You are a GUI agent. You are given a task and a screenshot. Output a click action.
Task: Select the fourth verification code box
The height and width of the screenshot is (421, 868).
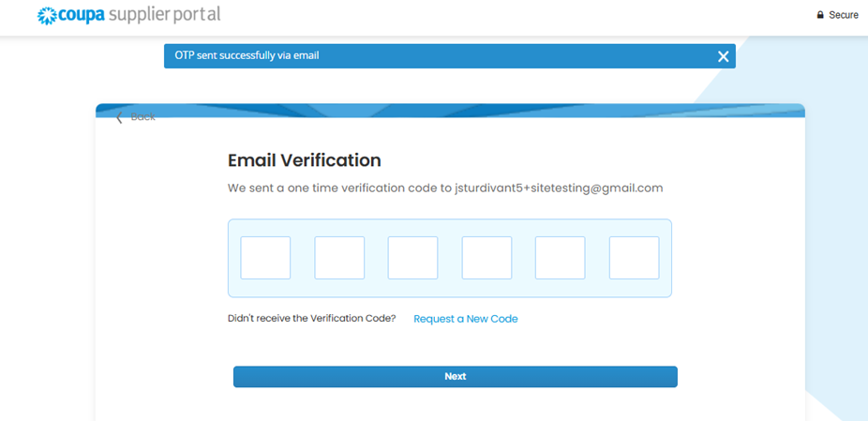click(486, 258)
